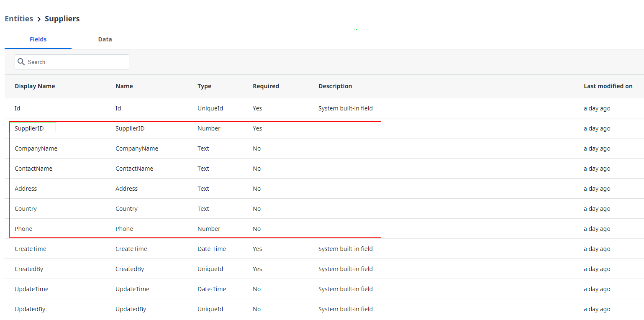The width and height of the screenshot is (644, 320).
Task: Click the Last modified on column header
Action: pos(608,86)
